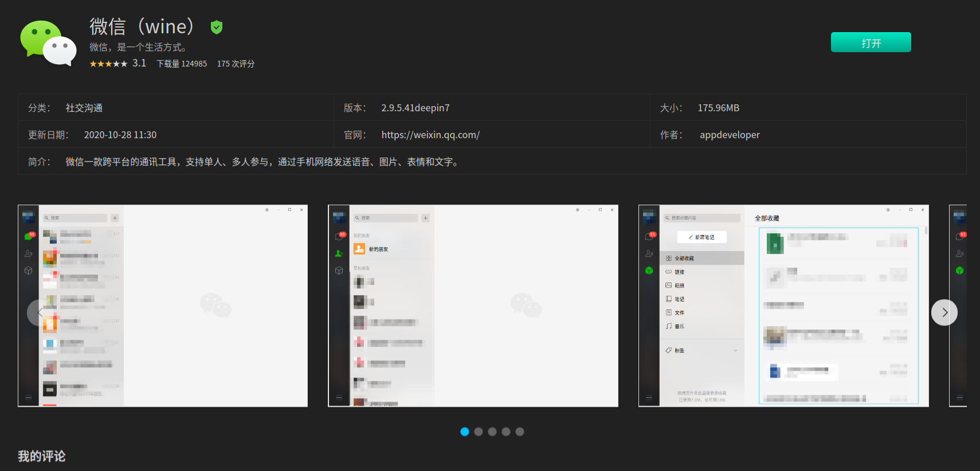
Task: Show next screenshot with right arrow
Action: tap(944, 312)
